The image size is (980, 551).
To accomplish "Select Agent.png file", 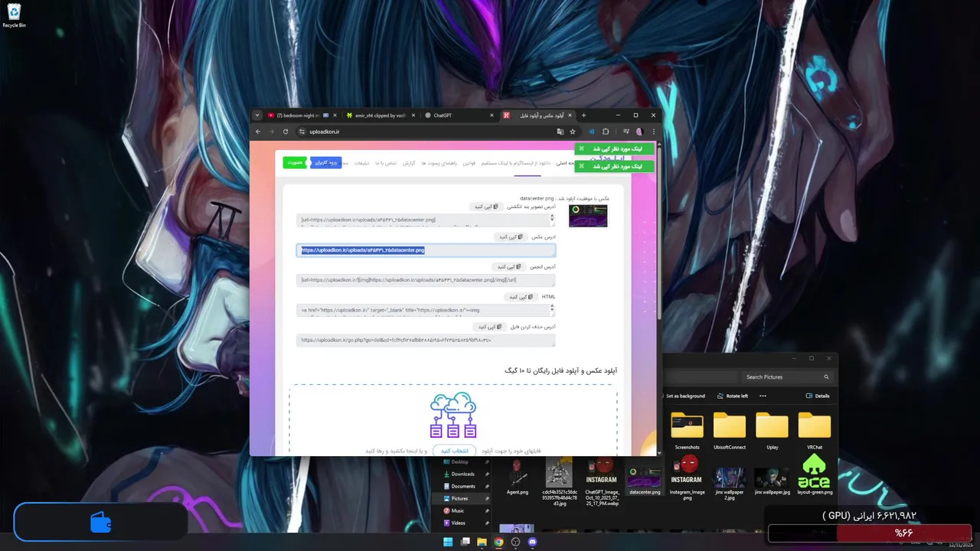I will pyautogui.click(x=518, y=476).
